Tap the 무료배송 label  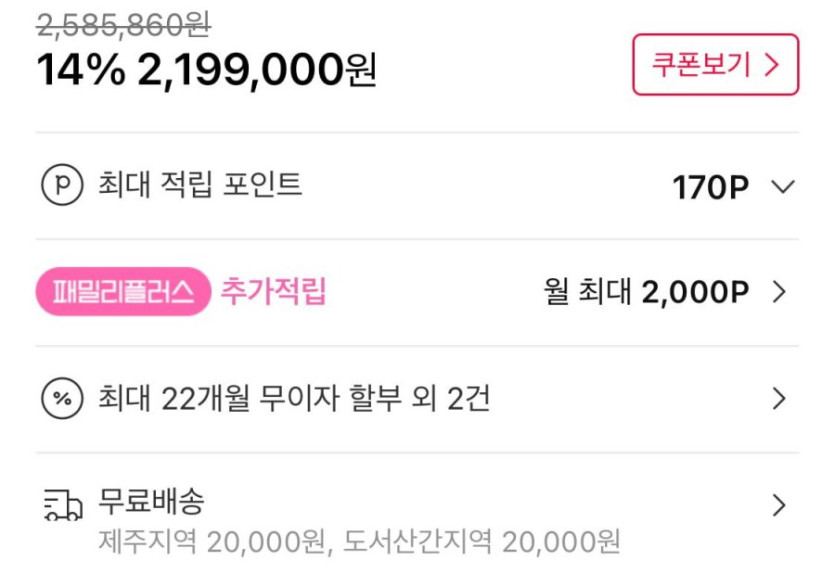pos(151,500)
